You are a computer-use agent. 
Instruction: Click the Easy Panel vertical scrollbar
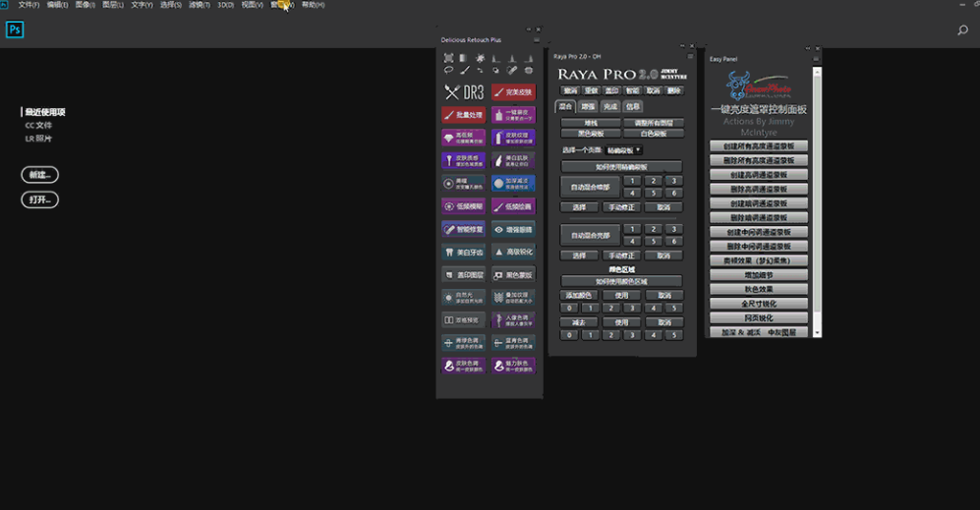[x=816, y=197]
